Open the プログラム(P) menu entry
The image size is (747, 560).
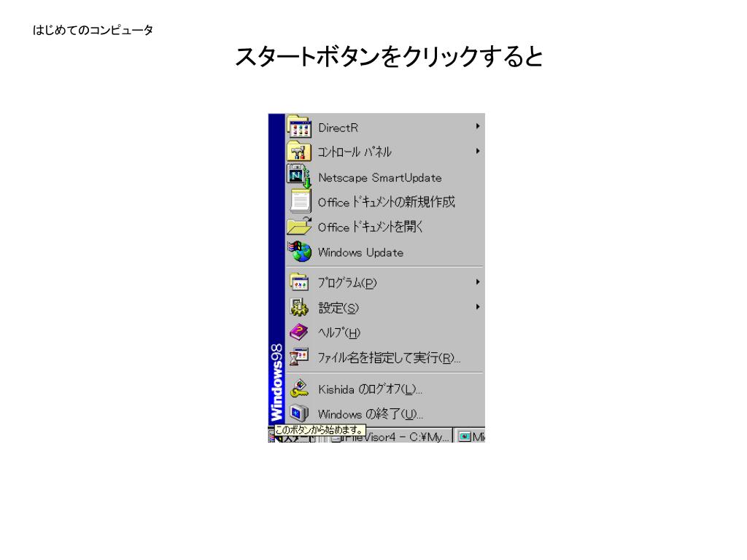[x=385, y=282]
